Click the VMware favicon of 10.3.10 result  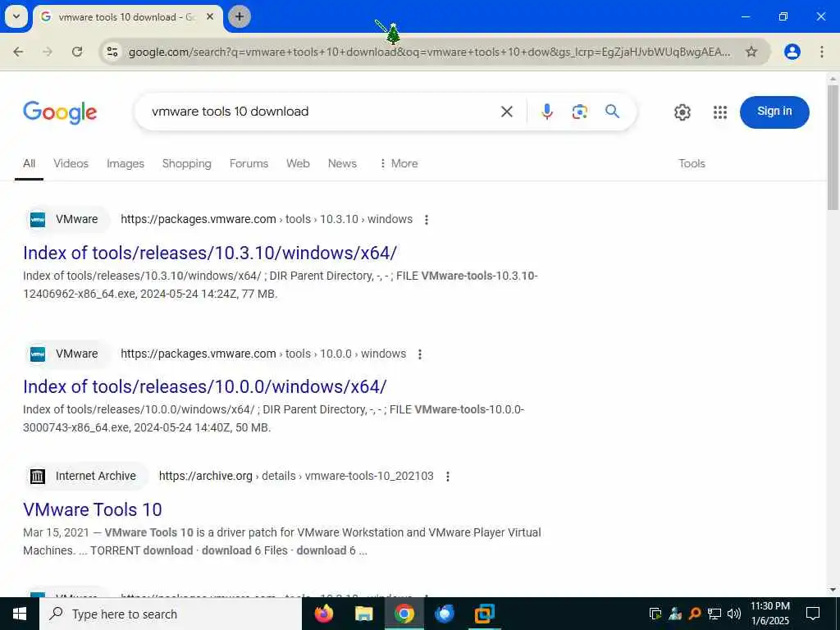click(x=38, y=220)
